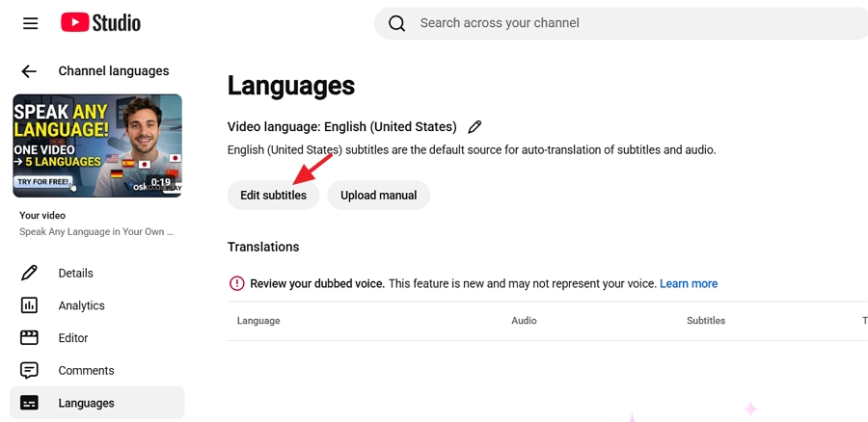Image resolution: width=868 pixels, height=422 pixels.
Task: Open the Comments menu item
Action: (96, 371)
